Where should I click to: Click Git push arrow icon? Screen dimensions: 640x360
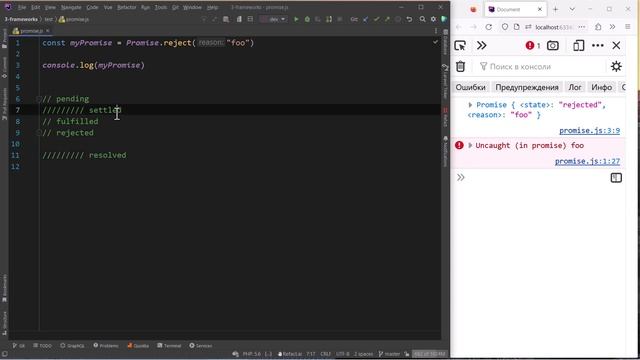[387, 19]
